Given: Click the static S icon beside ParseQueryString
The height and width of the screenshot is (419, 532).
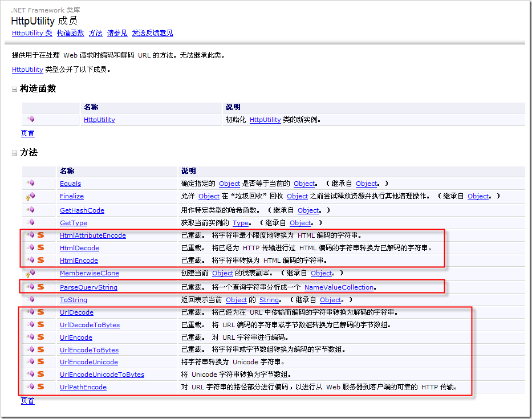Looking at the screenshot, I should pos(40,287).
